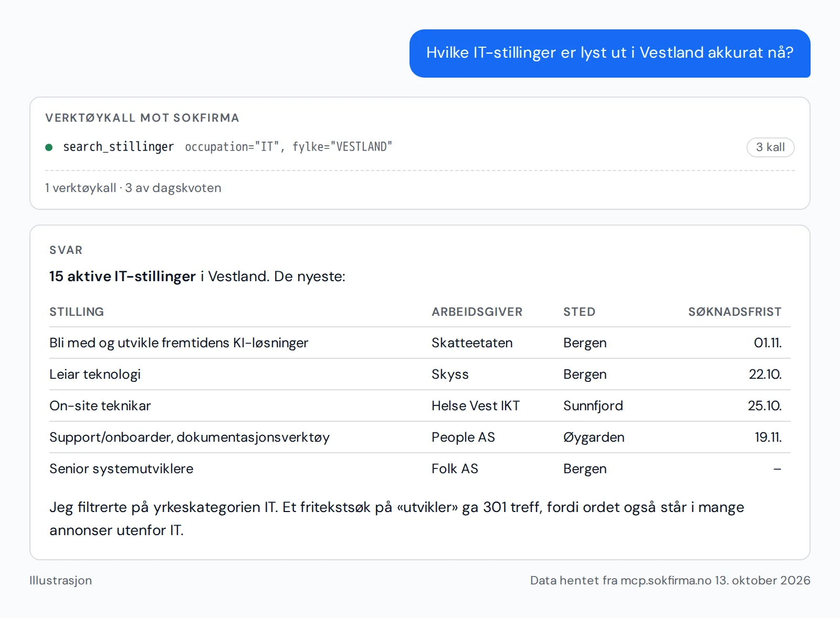The width and height of the screenshot is (840, 618).
Task: Open 'Support/onboarder, dokumentasjonsverktøy' listing
Action: point(190,437)
